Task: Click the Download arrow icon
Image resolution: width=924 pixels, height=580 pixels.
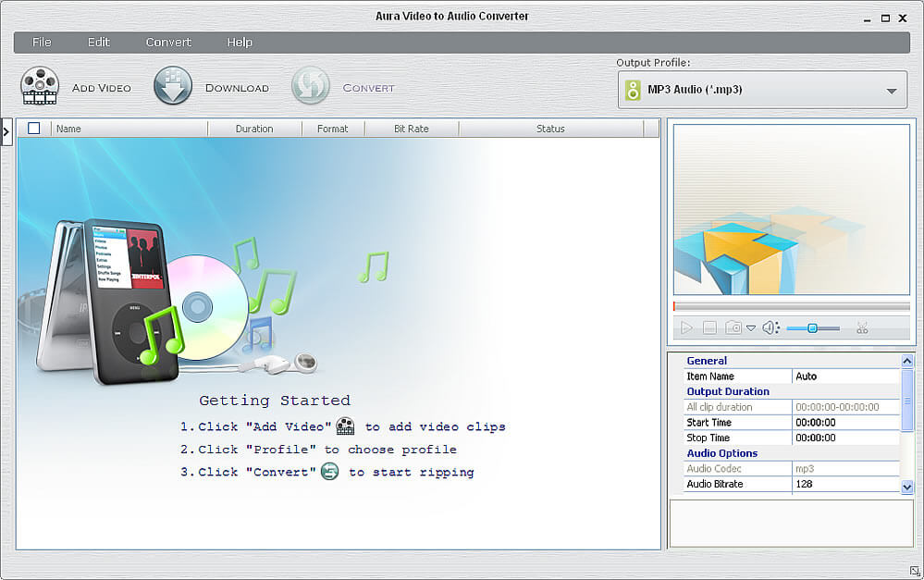Action: (x=173, y=85)
